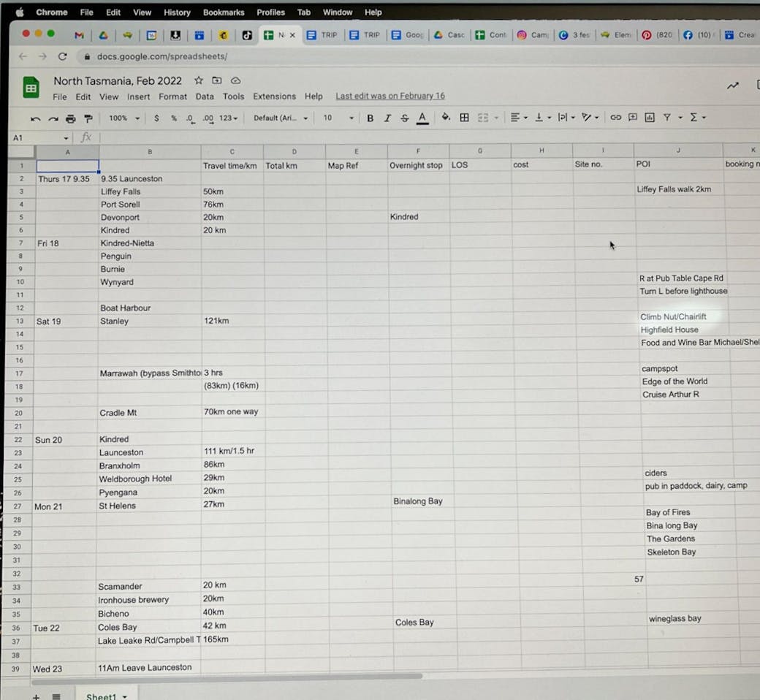Expand the Default font family dropdown
Image resolution: width=760 pixels, height=700 pixels.
(281, 118)
